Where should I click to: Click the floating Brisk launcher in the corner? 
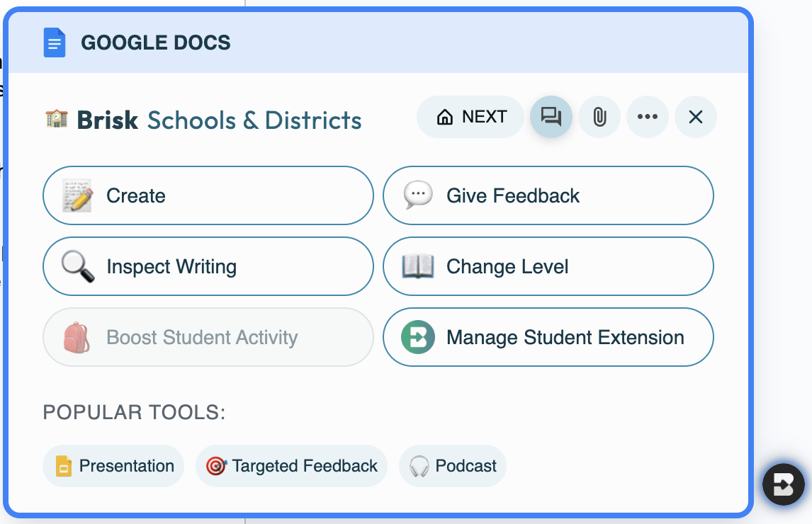pyautogui.click(x=783, y=484)
